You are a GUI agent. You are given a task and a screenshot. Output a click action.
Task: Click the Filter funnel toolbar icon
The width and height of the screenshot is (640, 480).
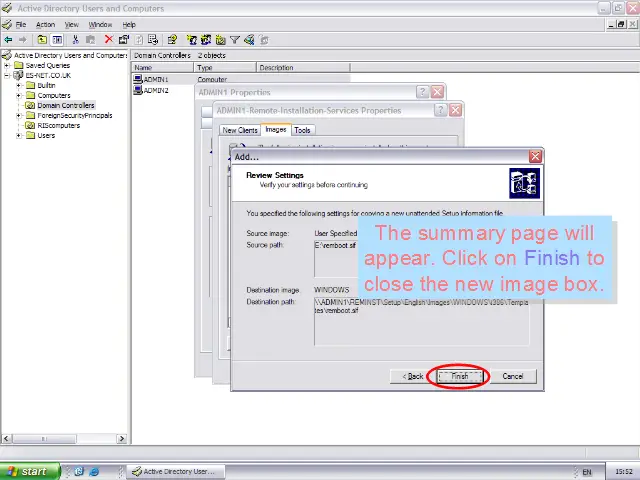(235, 40)
